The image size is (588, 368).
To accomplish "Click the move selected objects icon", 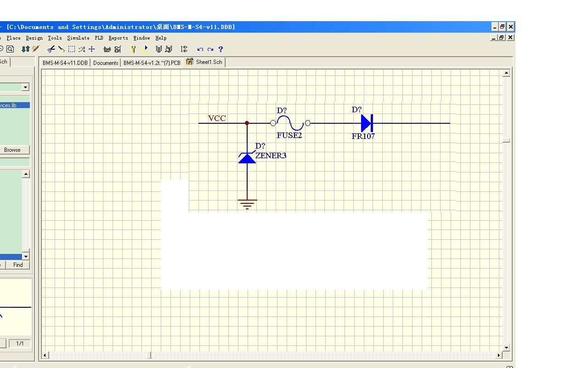I will tap(92, 49).
